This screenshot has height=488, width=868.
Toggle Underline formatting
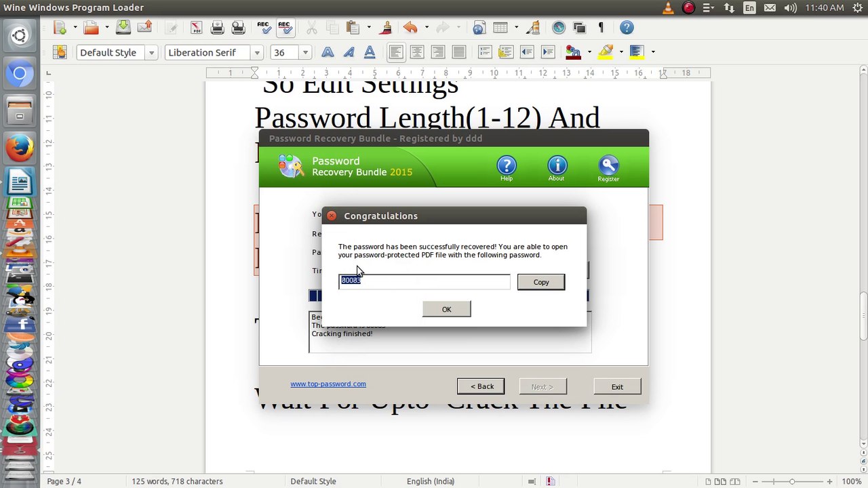pyautogui.click(x=370, y=52)
